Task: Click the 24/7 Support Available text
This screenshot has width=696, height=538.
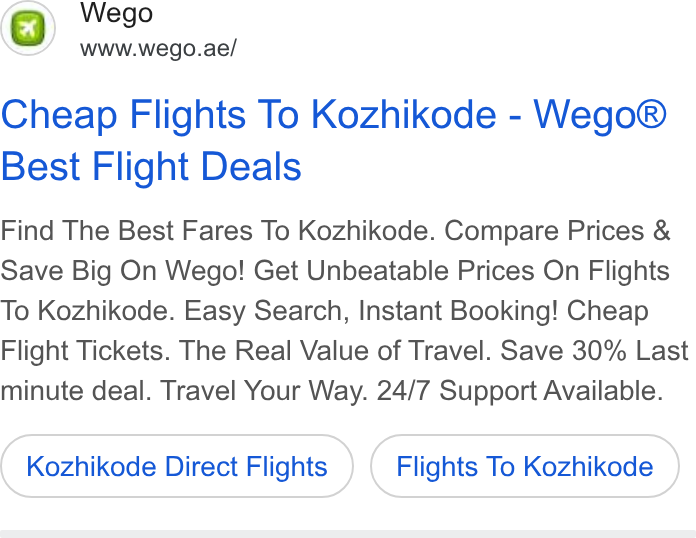Action: point(520,391)
